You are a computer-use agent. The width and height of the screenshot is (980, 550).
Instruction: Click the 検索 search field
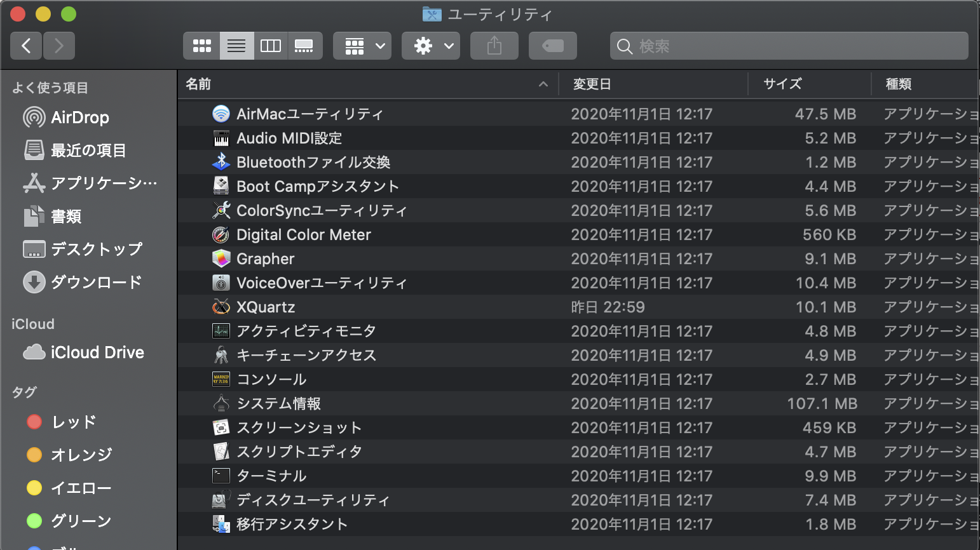[789, 46]
